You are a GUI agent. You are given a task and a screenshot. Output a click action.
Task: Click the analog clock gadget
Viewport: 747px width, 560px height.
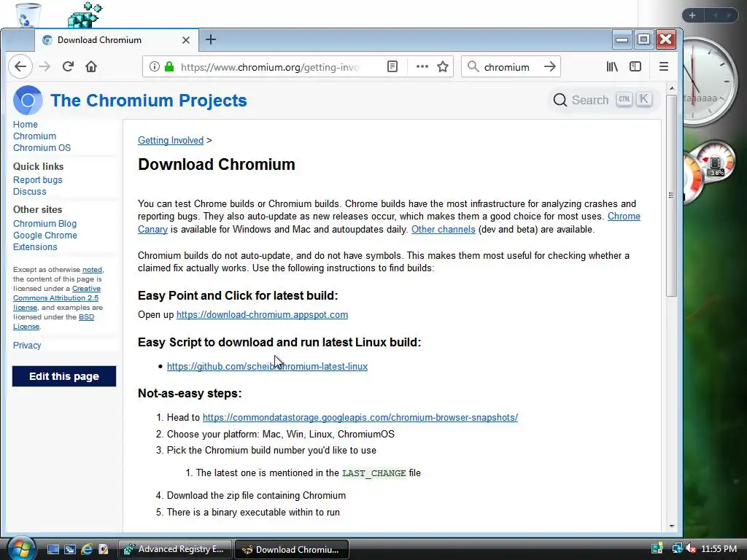[710, 82]
